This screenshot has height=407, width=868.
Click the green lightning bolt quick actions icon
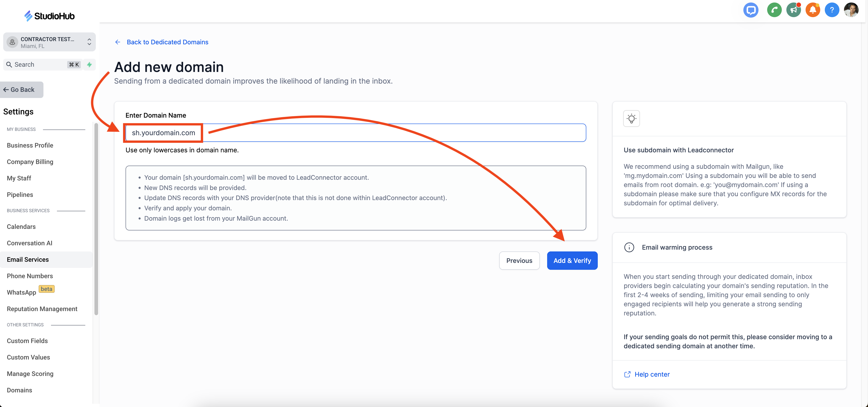89,65
